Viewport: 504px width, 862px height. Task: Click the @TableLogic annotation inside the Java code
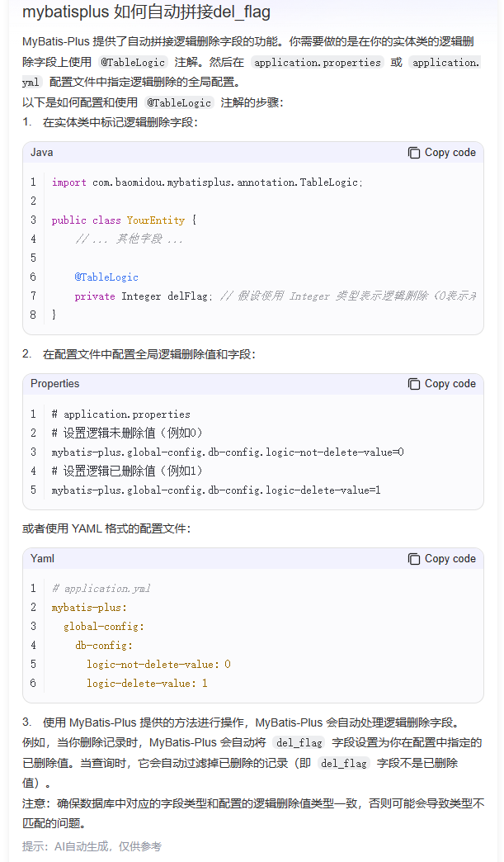click(106, 277)
